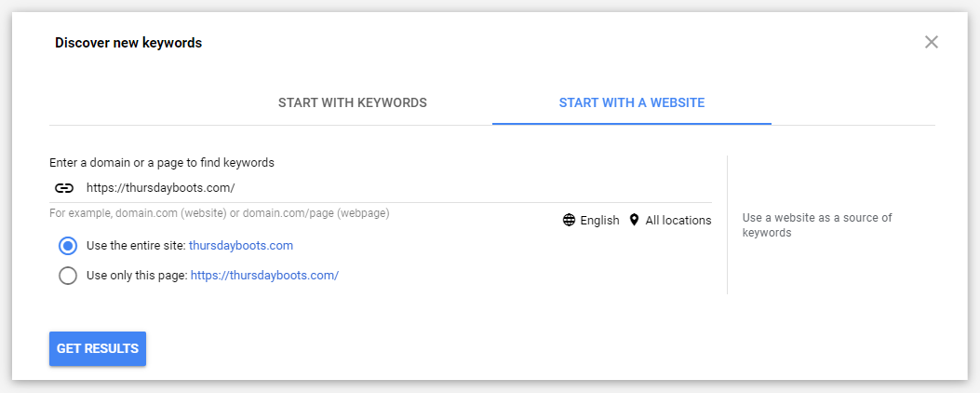Click the Use the entire site label
The width and height of the screenshot is (980, 393).
[x=136, y=246]
